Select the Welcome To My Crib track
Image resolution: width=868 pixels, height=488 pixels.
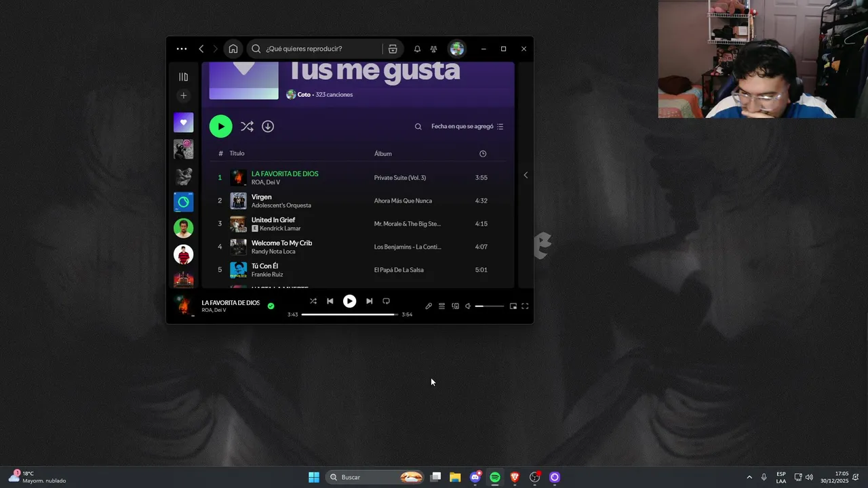tap(358, 247)
